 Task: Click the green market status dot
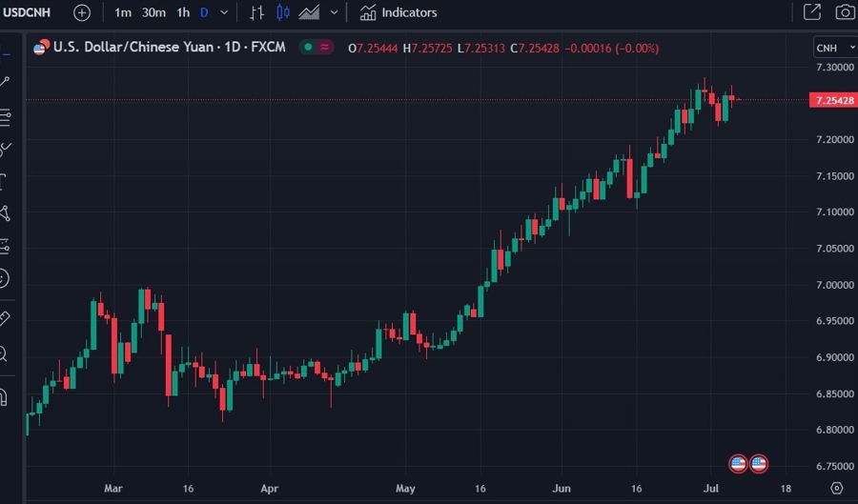click(x=308, y=47)
